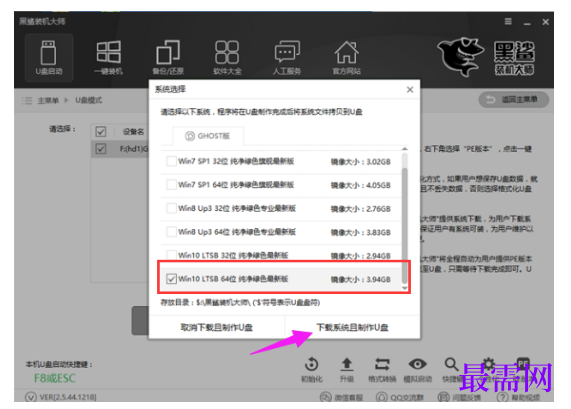Open 微信客服 in the status bar
The image size is (571, 409).
pyautogui.click(x=342, y=397)
